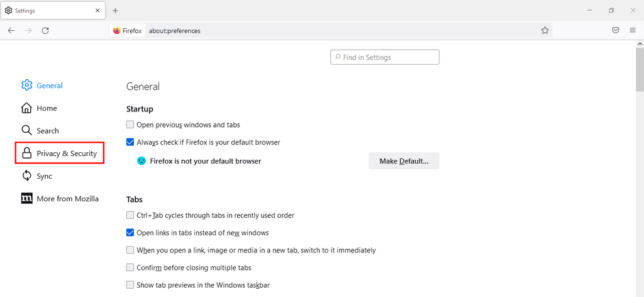Click the Sync arrows icon in sidebar
Screen dimensions: 644x297
(26, 176)
